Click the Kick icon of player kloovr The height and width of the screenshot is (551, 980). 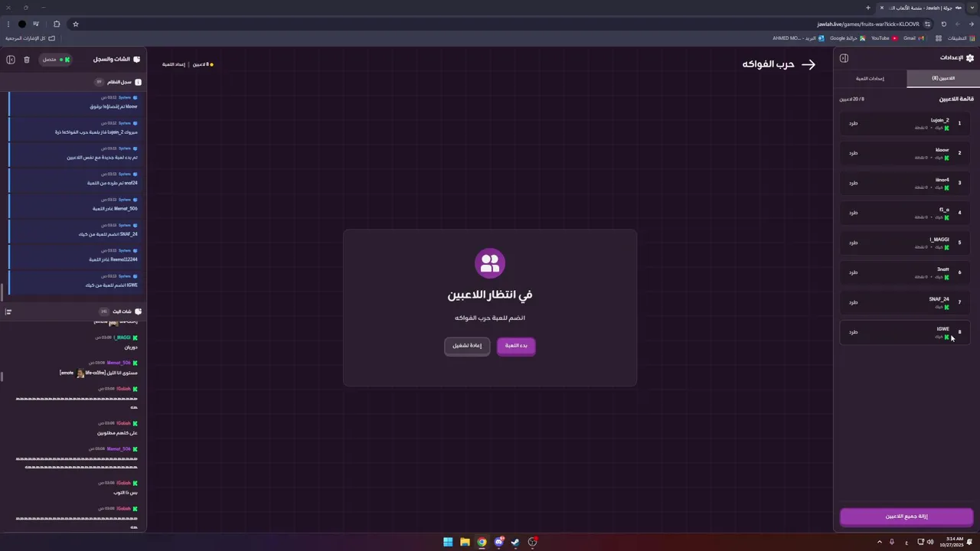tap(946, 158)
